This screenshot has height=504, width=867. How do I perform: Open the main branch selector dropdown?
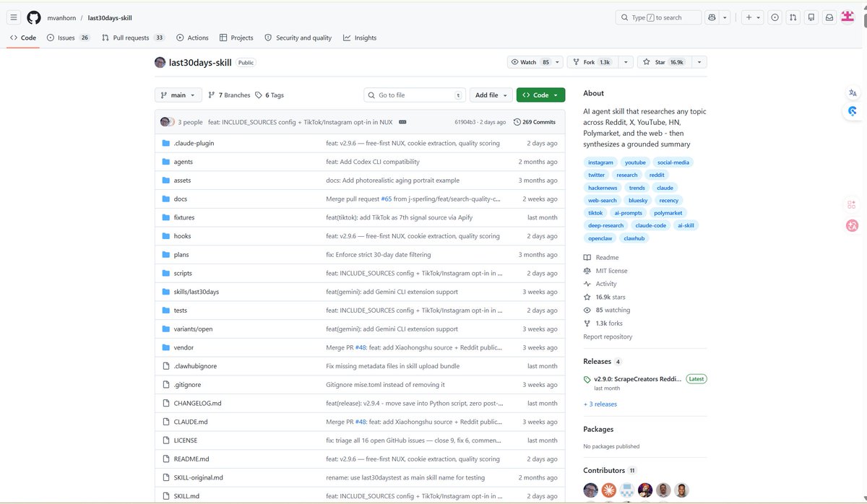[x=178, y=95]
